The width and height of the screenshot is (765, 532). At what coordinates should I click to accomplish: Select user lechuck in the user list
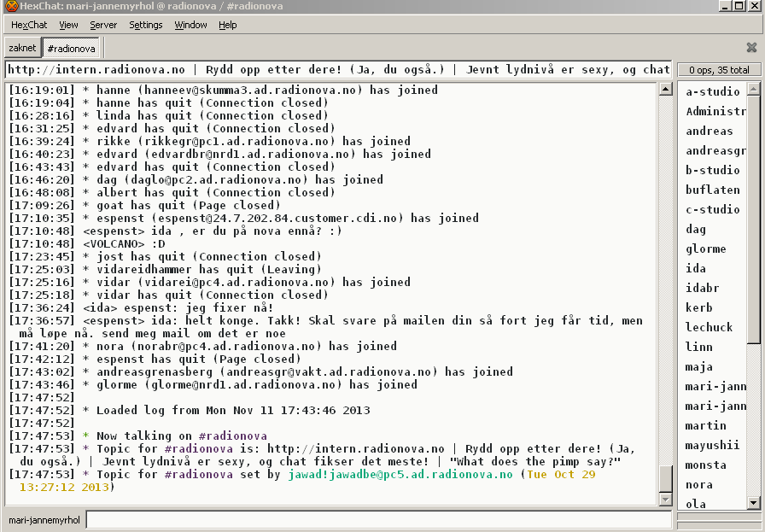point(713,327)
